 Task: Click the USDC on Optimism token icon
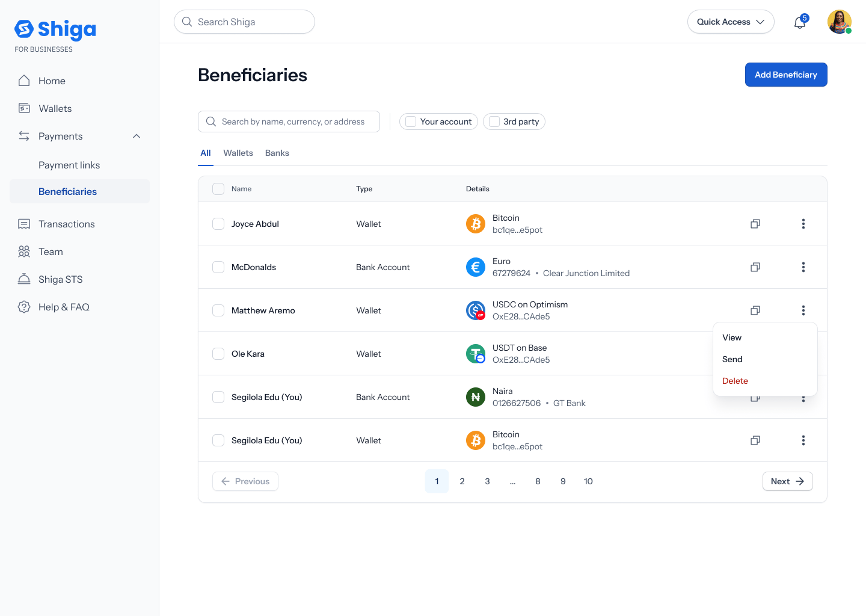[476, 310]
